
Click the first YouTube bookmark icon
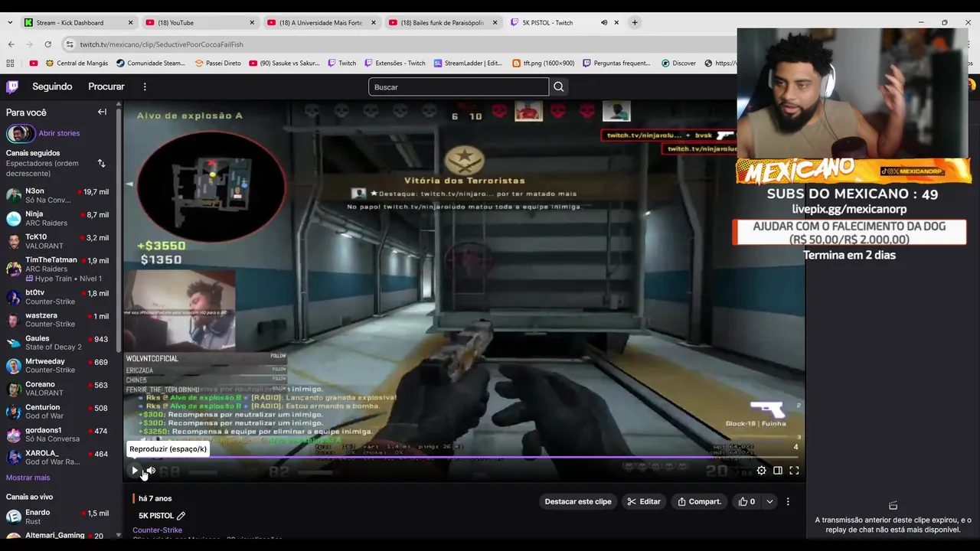(x=33, y=64)
